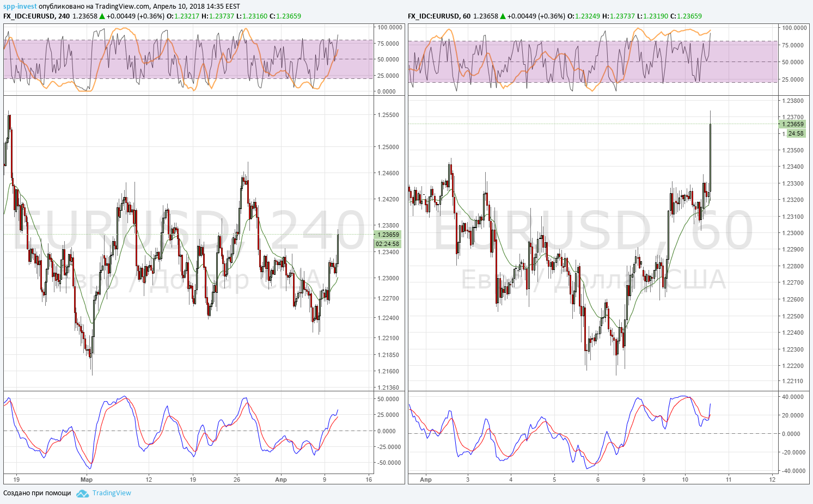
Task: Click the 50.0000 level on the 240 oscillator scale
Action: tap(388, 399)
